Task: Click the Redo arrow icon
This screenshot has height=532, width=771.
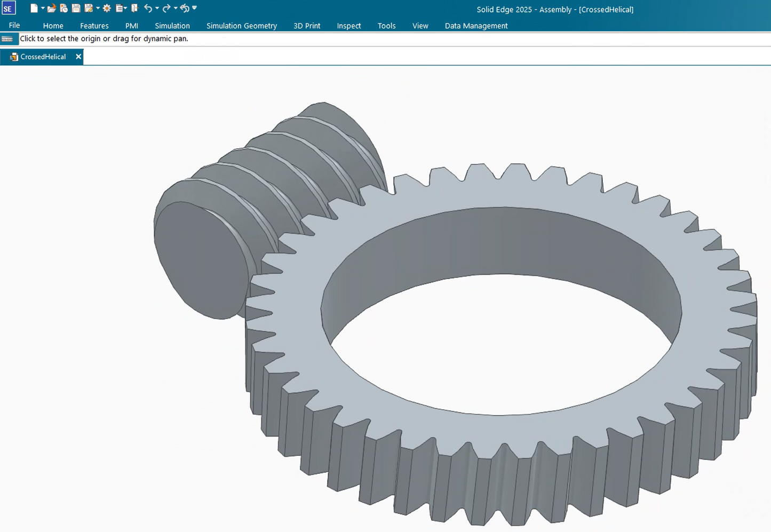Action: (166, 8)
